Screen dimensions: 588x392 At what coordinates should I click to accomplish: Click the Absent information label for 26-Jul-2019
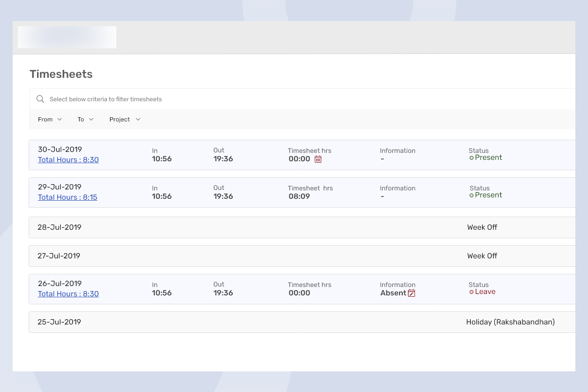(x=393, y=293)
